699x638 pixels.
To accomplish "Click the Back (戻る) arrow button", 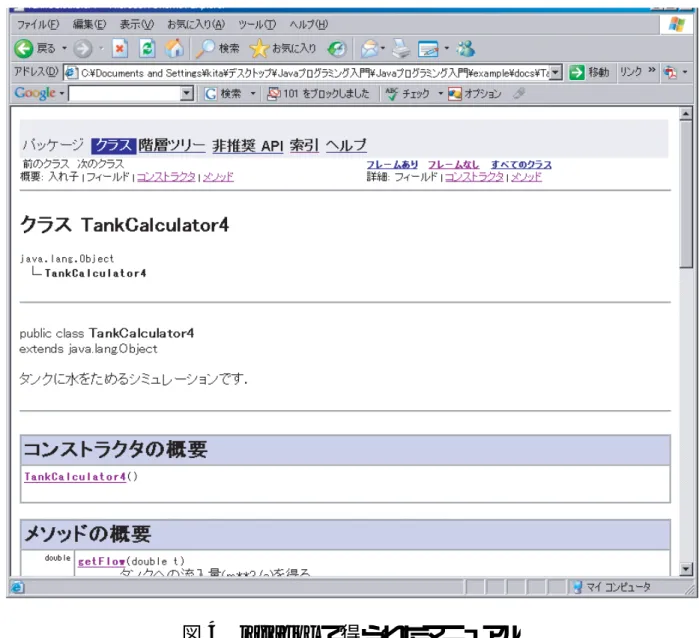I will point(23,48).
